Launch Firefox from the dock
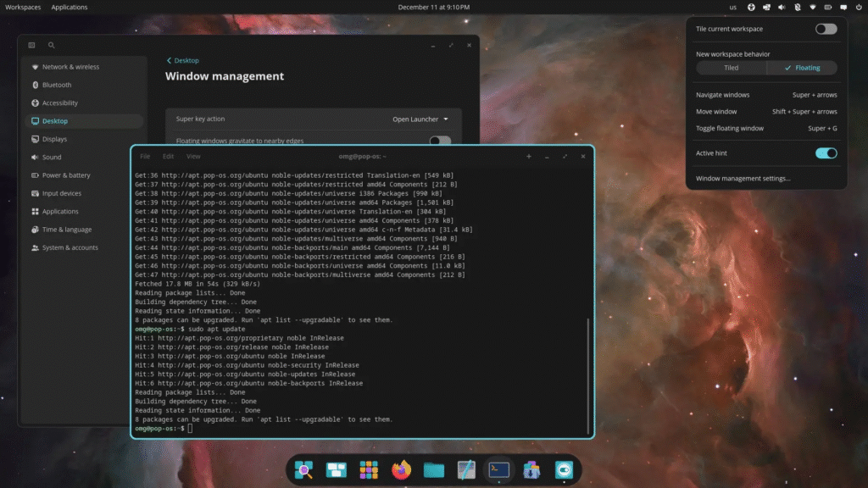This screenshot has width=868, height=488. click(401, 469)
